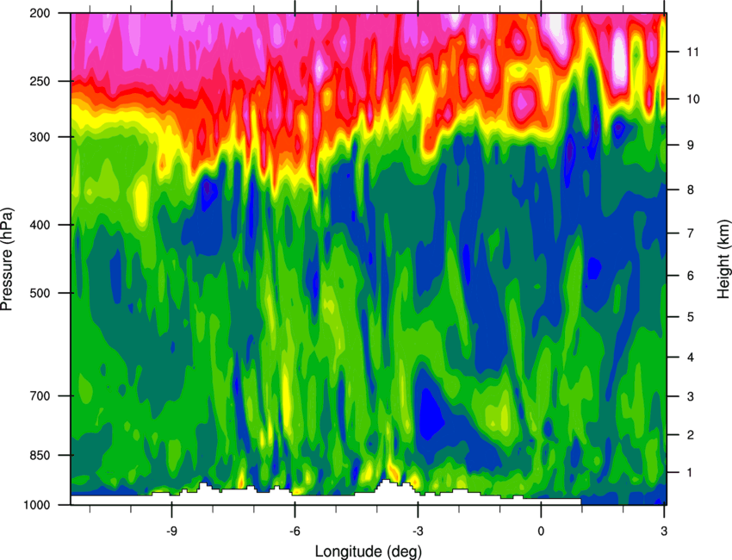Select the 300 pressure tick label
The width and height of the screenshot is (732, 560).
point(40,137)
